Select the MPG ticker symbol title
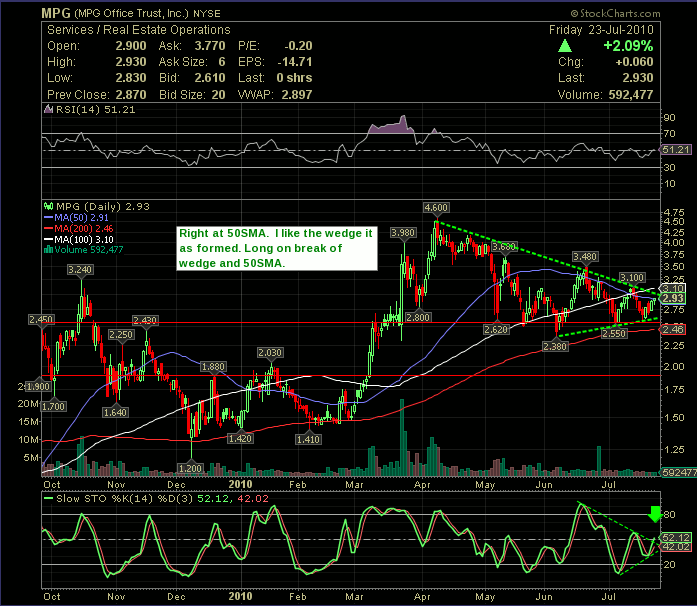 pos(56,13)
